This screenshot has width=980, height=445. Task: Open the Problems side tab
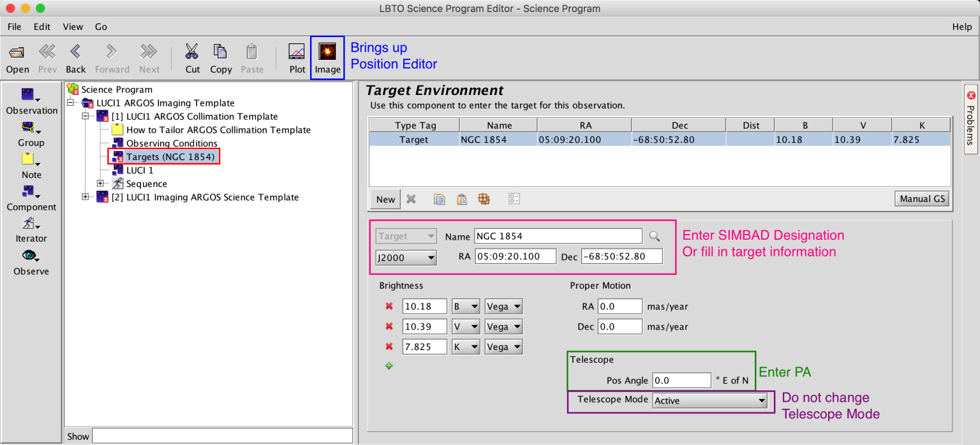[x=971, y=119]
